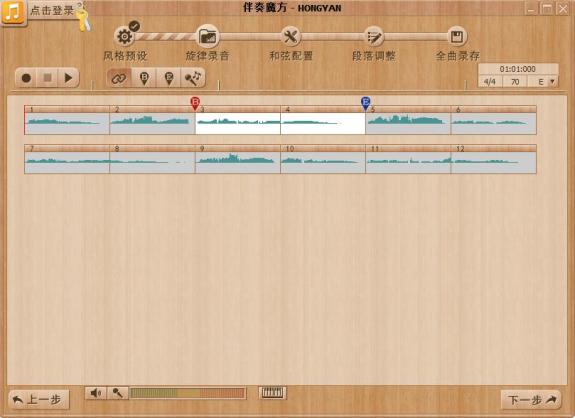Set the begin marker B button
575x418 pixels.
point(144,78)
